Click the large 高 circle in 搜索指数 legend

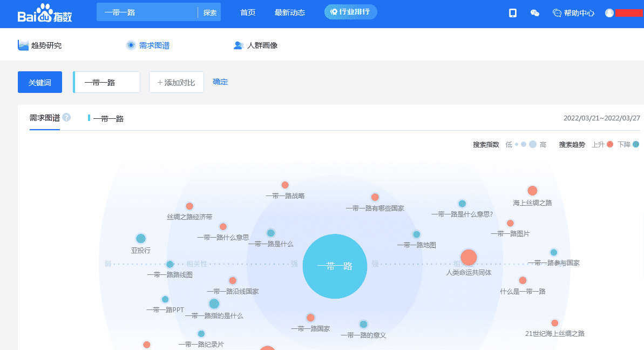pyautogui.click(x=533, y=144)
